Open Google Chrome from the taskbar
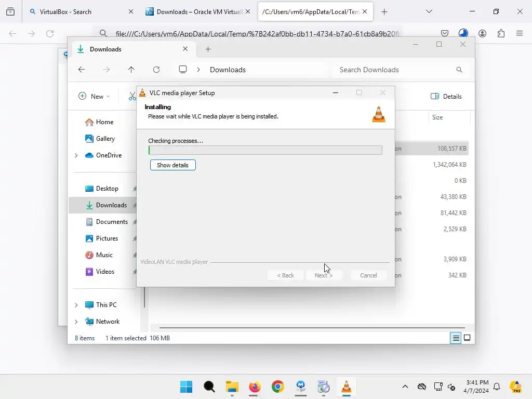The image size is (532, 399). pyautogui.click(x=278, y=387)
